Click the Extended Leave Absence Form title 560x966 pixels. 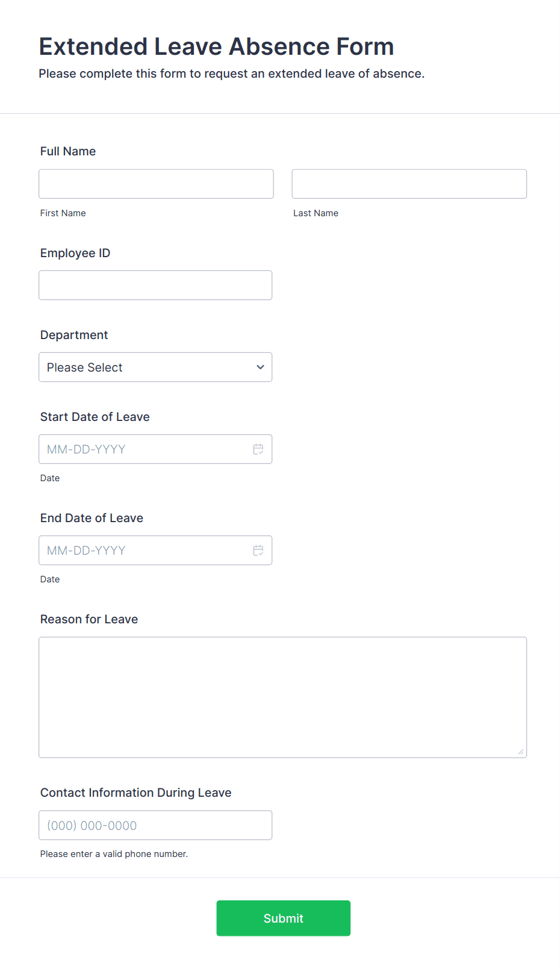217,46
